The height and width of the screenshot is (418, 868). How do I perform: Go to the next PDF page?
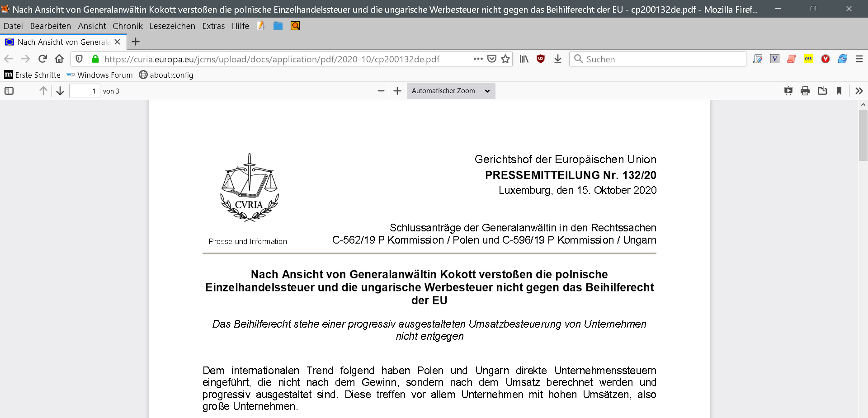(x=60, y=91)
